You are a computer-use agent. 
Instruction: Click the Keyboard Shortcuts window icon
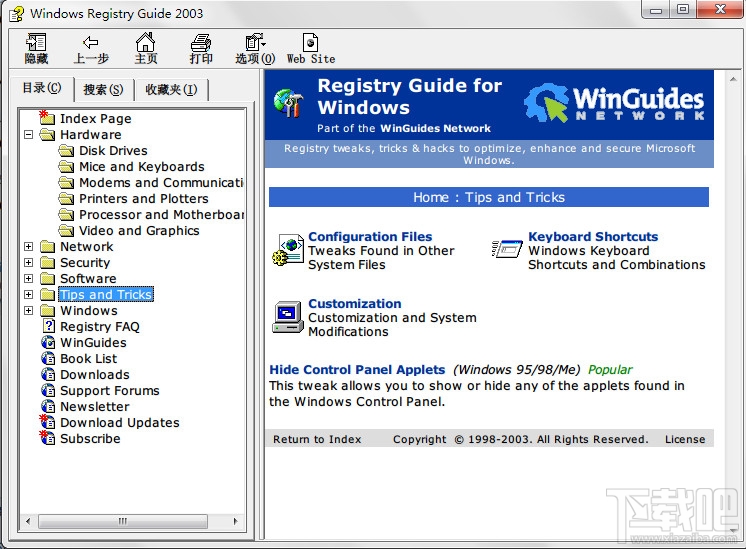tap(507, 249)
